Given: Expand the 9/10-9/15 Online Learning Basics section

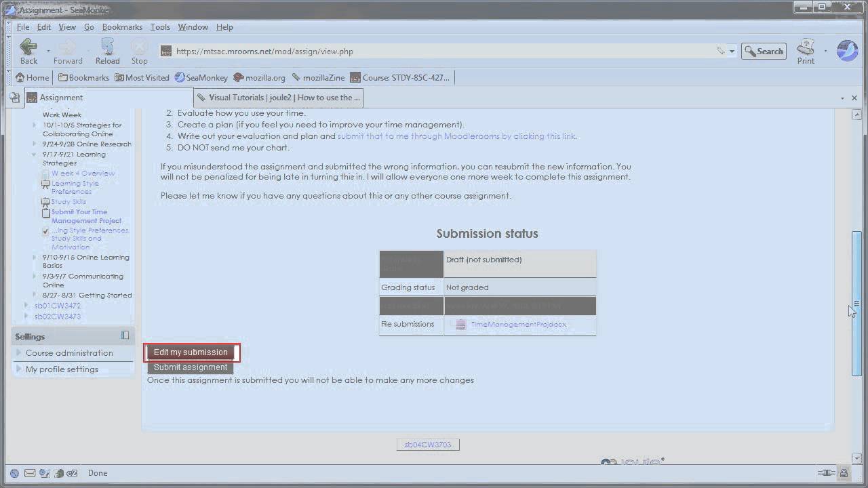Looking at the screenshot, I should (x=35, y=258).
